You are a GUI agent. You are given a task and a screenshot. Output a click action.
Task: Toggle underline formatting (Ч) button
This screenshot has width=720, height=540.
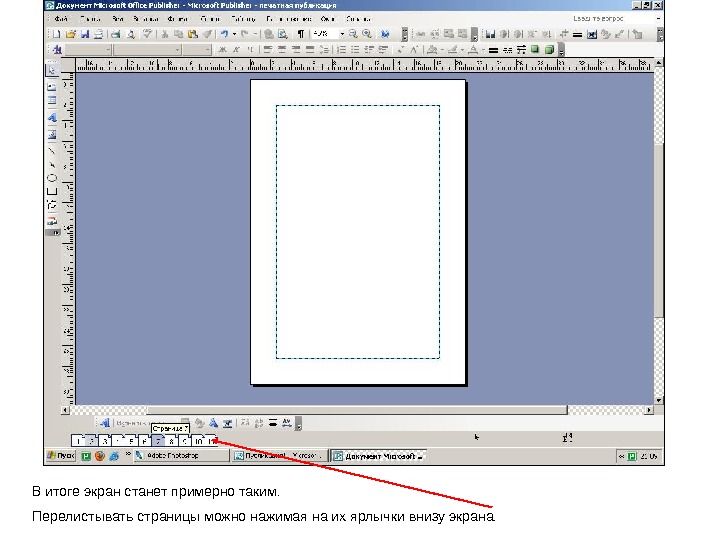pyautogui.click(x=250, y=50)
